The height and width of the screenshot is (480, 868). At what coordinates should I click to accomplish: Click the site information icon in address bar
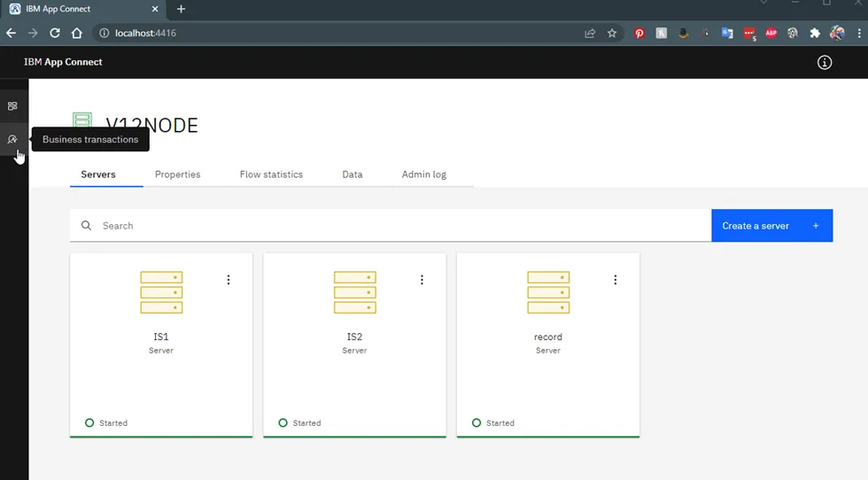click(x=104, y=34)
